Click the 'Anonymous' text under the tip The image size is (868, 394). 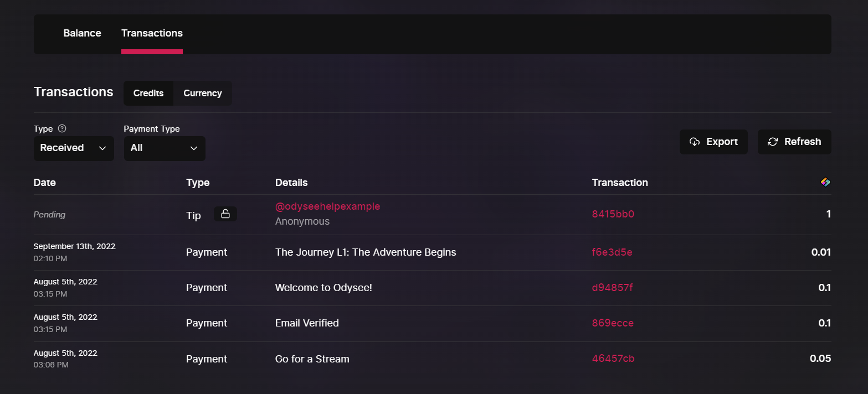302,221
